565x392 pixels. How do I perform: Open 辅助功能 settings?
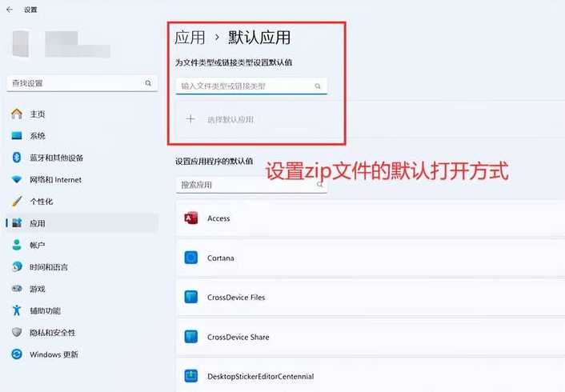tap(82, 310)
